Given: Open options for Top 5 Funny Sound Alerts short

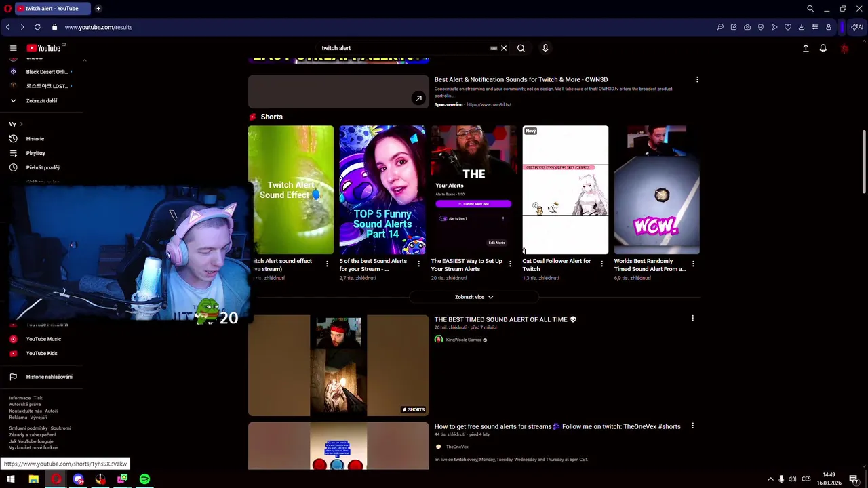Looking at the screenshot, I should pyautogui.click(x=418, y=264).
